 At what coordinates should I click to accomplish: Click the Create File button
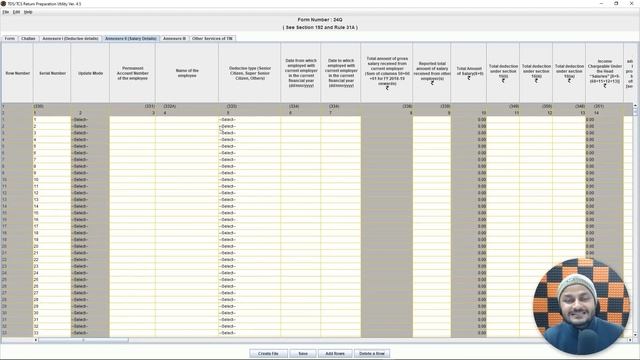coord(268,353)
